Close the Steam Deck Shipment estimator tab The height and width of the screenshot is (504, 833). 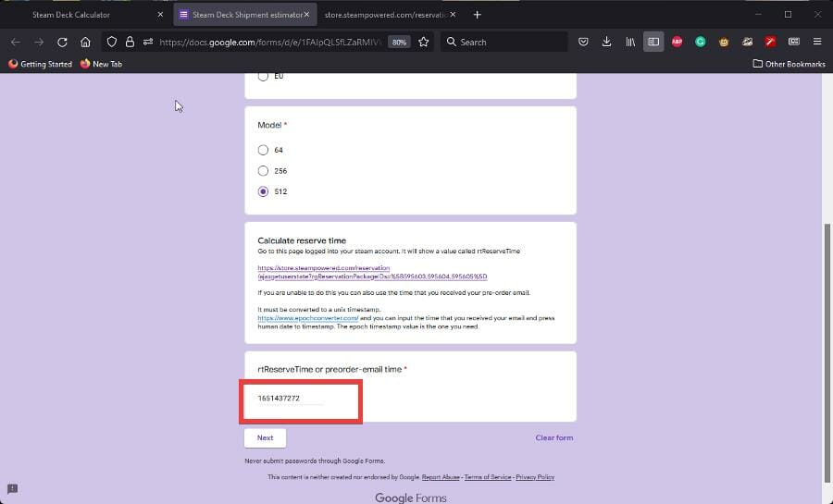coord(306,15)
